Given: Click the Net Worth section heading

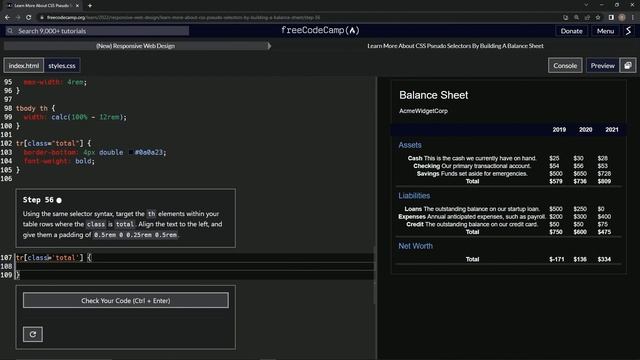Looking at the screenshot, I should pos(416,246).
